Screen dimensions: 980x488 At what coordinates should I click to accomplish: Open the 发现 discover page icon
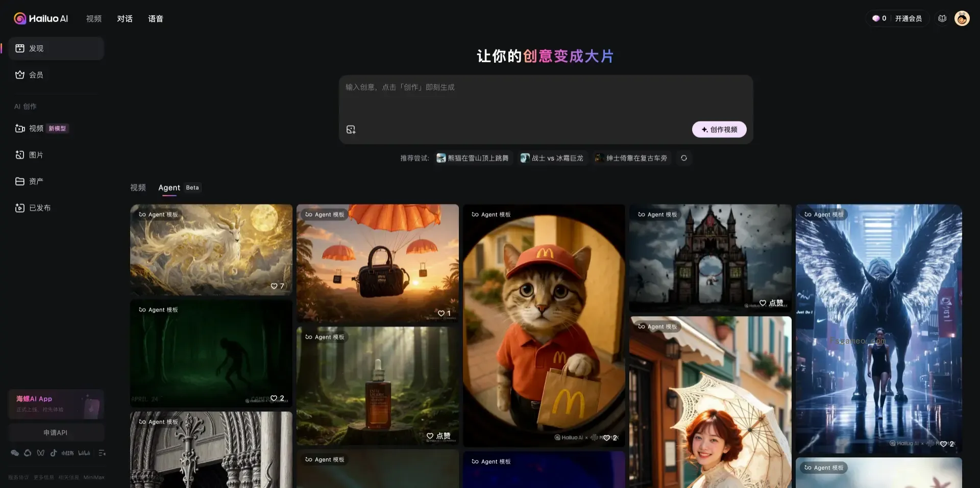click(20, 48)
